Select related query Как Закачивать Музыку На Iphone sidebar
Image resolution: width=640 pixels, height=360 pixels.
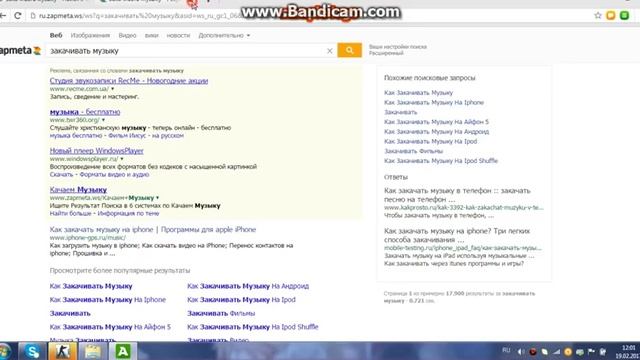click(434, 102)
